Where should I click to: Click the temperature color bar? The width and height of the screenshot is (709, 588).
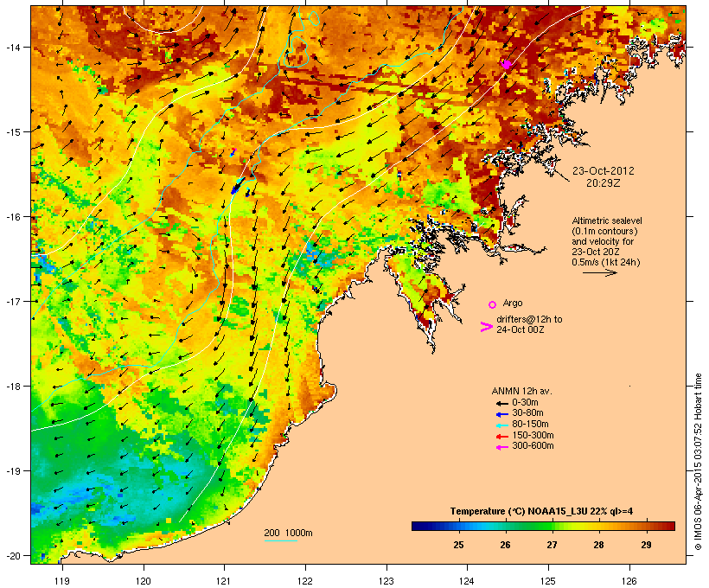543,526
